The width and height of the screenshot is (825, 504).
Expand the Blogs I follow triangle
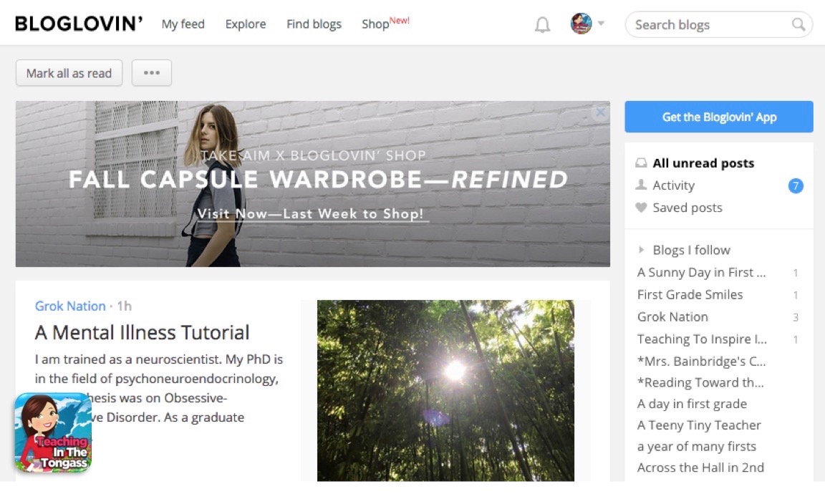click(641, 250)
